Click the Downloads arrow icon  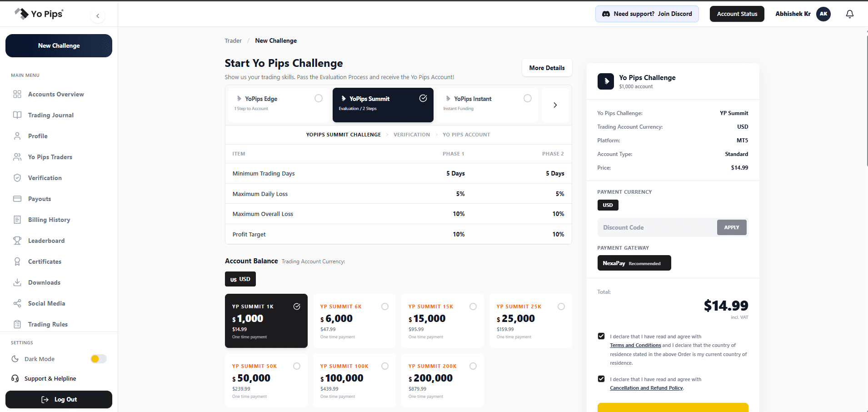click(17, 282)
